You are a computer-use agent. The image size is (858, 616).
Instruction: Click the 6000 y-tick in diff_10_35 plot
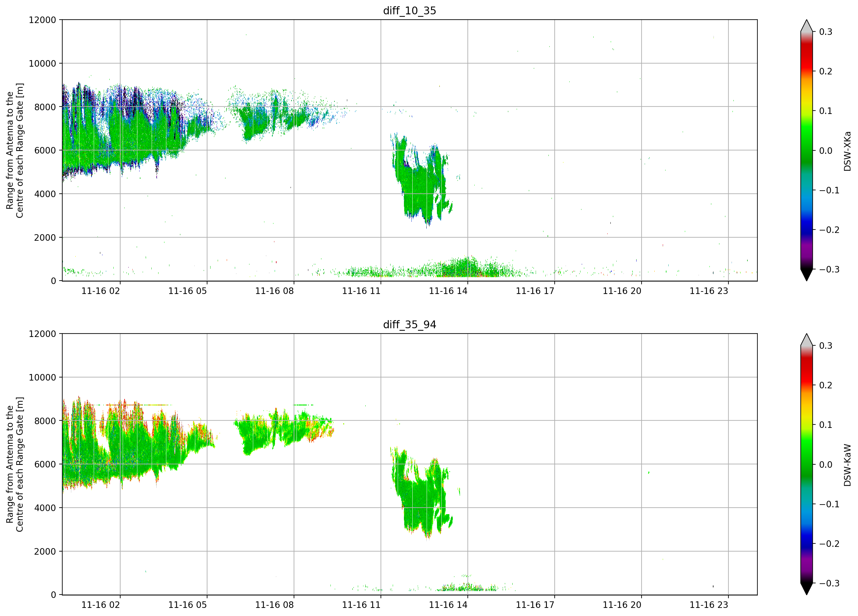pos(45,151)
